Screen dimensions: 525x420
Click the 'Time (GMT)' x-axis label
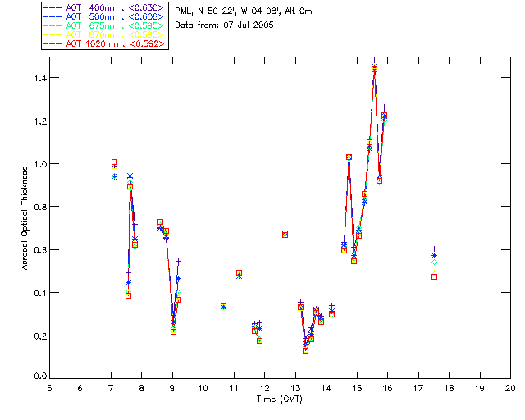(279, 399)
